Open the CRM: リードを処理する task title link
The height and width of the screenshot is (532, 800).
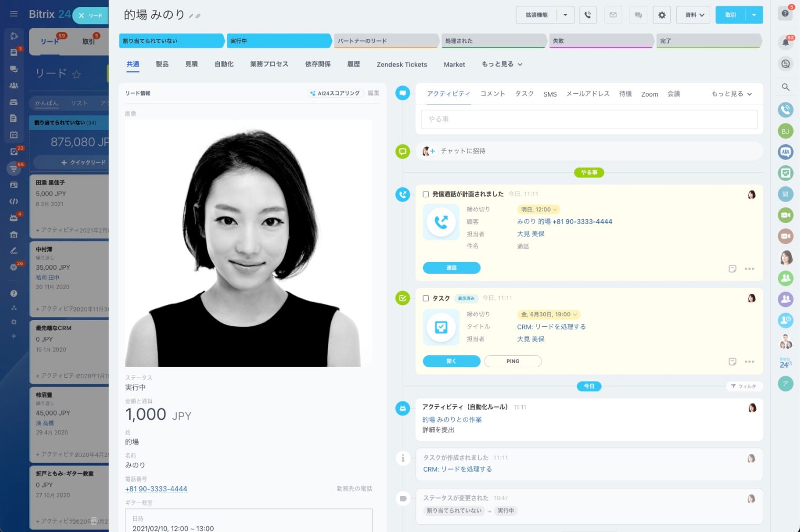pos(551,327)
